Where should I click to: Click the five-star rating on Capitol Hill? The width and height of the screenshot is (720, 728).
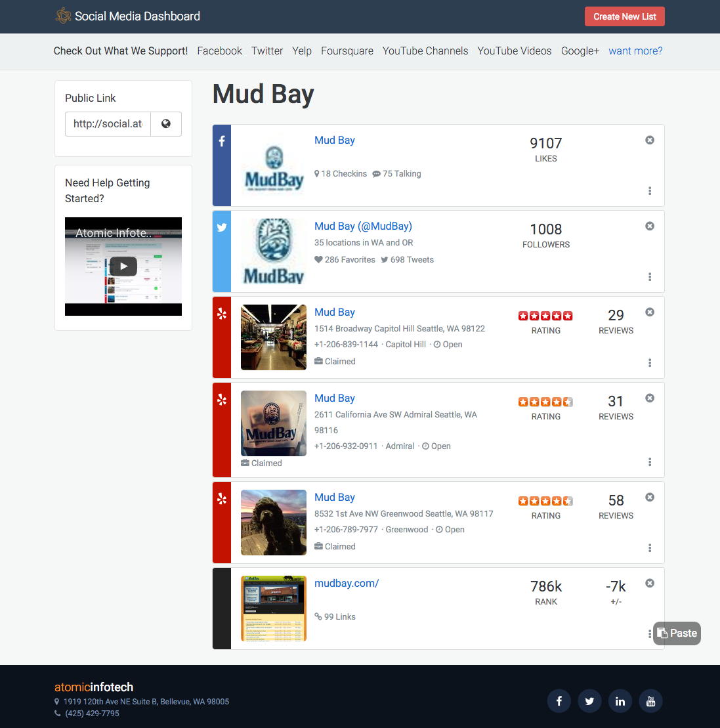click(545, 316)
